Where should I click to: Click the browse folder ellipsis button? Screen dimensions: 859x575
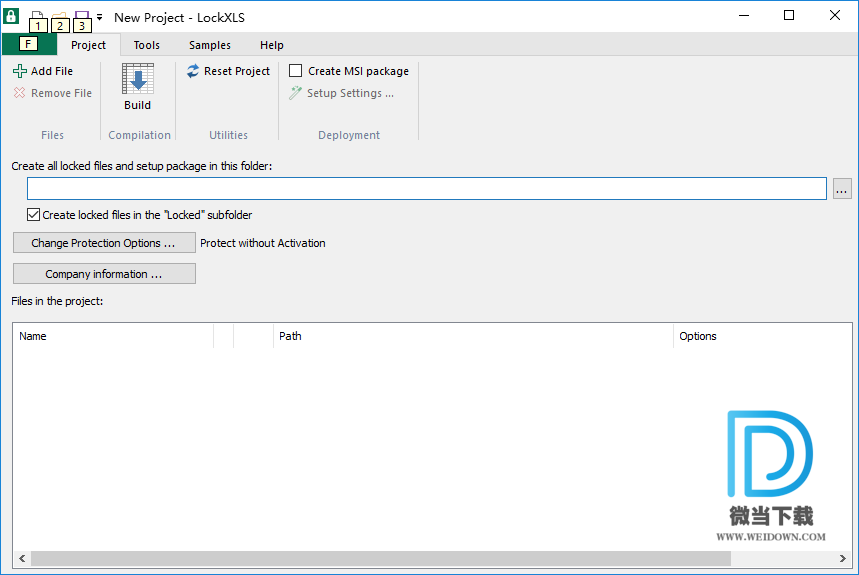[842, 189]
